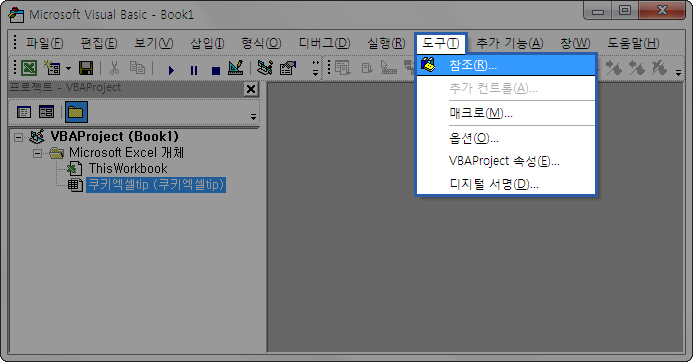Close the Microsoft Visual Basic window
Image resolution: width=693 pixels, height=362 pixels.
pyautogui.click(x=662, y=11)
